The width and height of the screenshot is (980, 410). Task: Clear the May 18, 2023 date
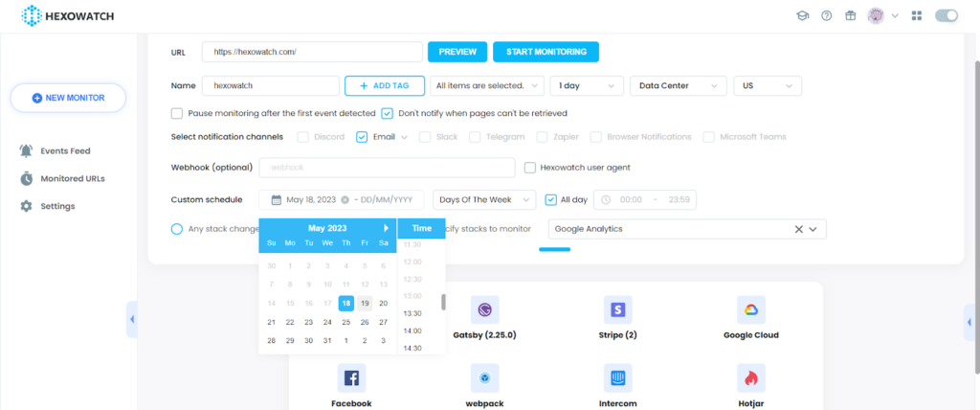point(345,199)
